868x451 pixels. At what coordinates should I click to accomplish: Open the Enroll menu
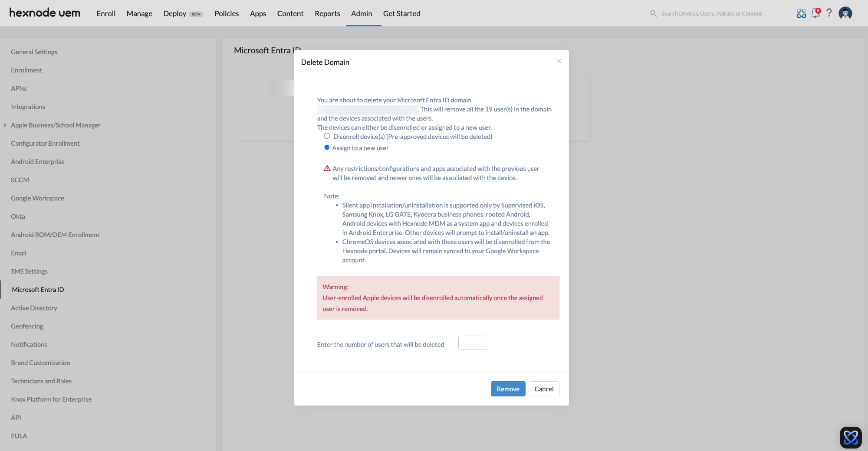[106, 13]
